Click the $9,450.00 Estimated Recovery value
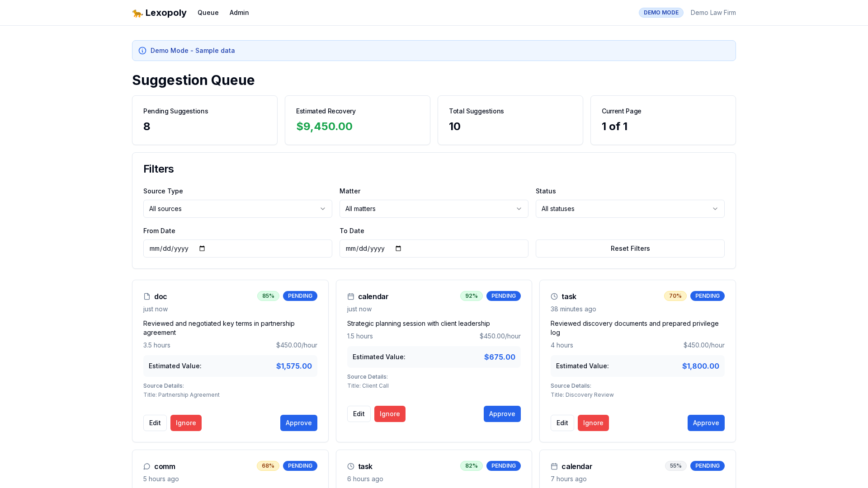The height and width of the screenshot is (488, 868). [325, 127]
